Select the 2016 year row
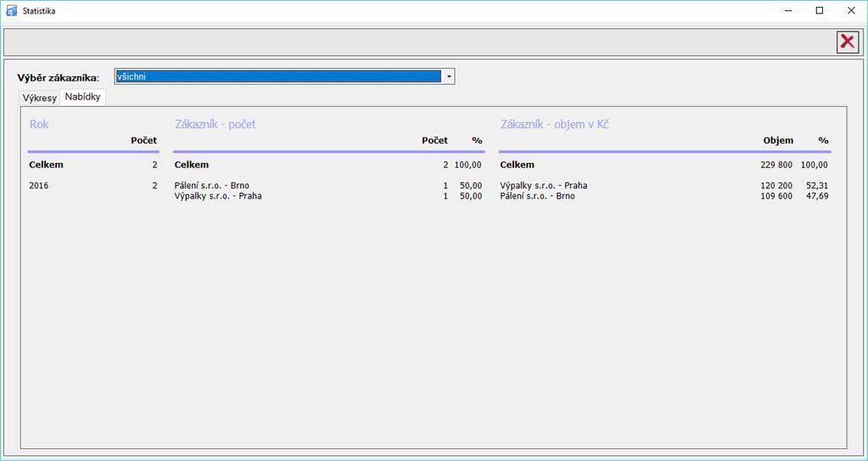 pos(93,186)
